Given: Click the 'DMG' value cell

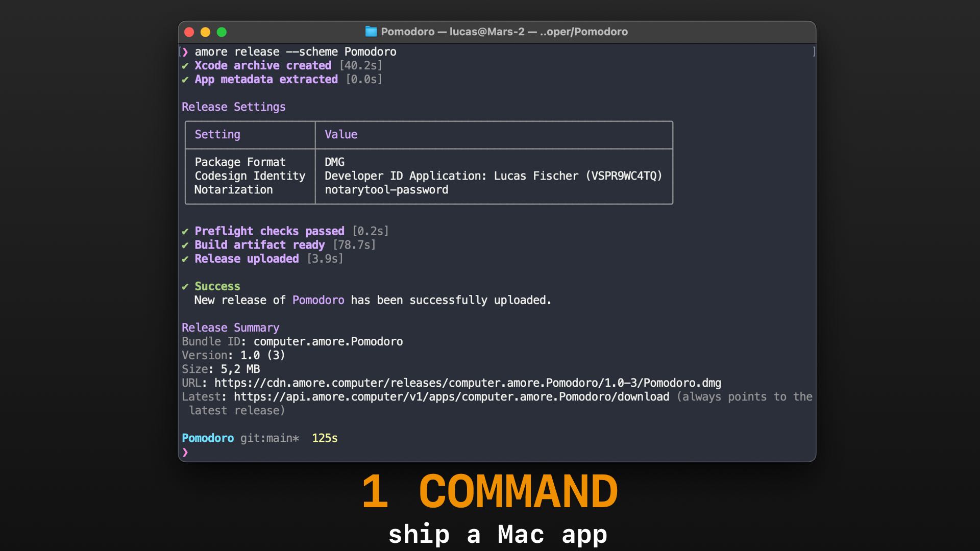Looking at the screenshot, I should click(335, 162).
